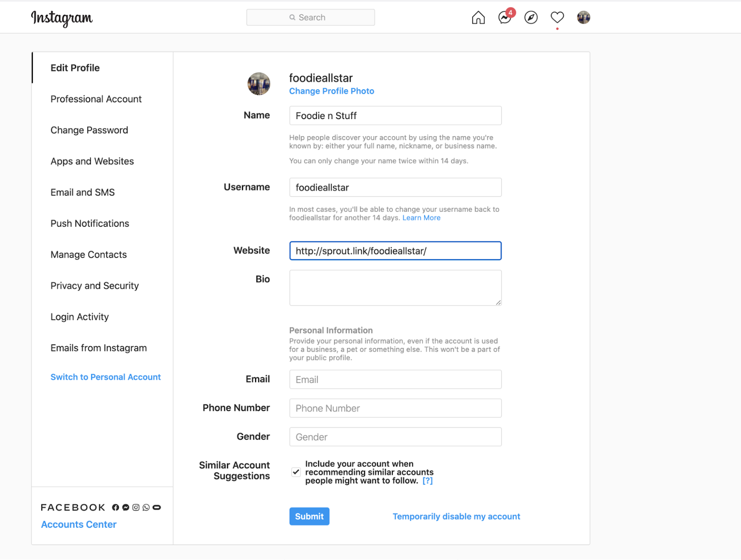Viewport: 741px width, 560px height.
Task: Click the Facebook logo icon in footer
Action: pyautogui.click(x=115, y=508)
